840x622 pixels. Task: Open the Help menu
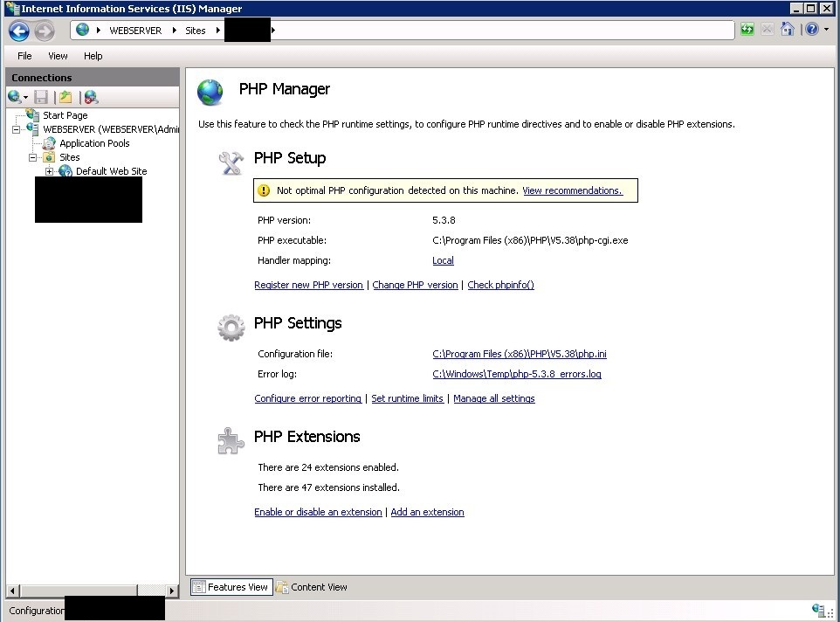tap(93, 56)
